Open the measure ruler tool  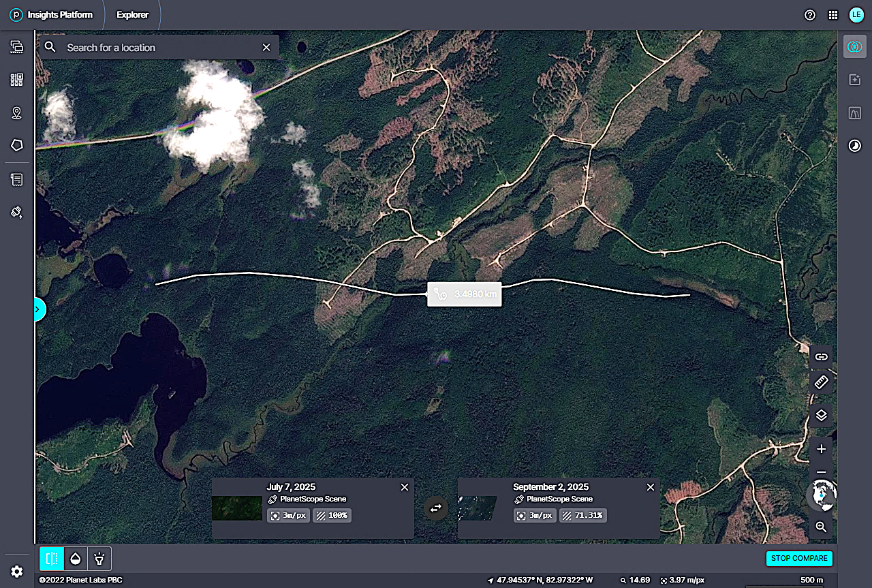pyautogui.click(x=821, y=382)
